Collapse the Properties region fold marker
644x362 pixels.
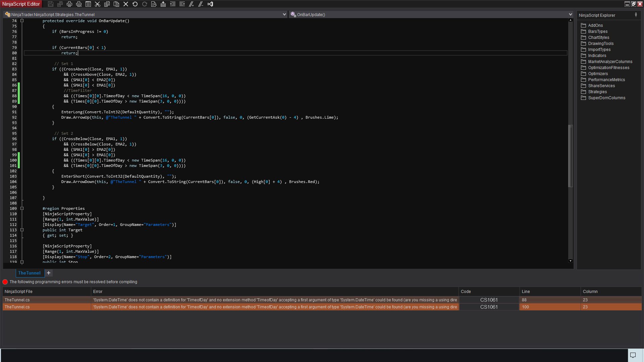[22, 208]
